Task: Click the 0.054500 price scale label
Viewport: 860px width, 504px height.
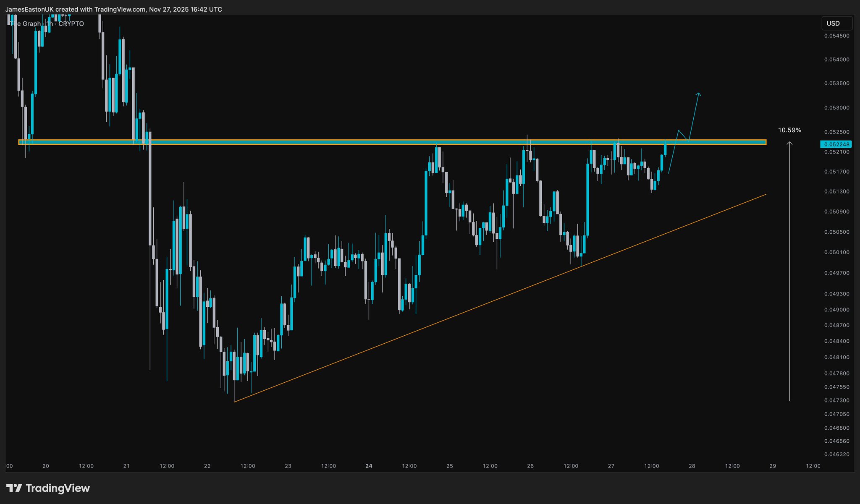Action: point(836,36)
